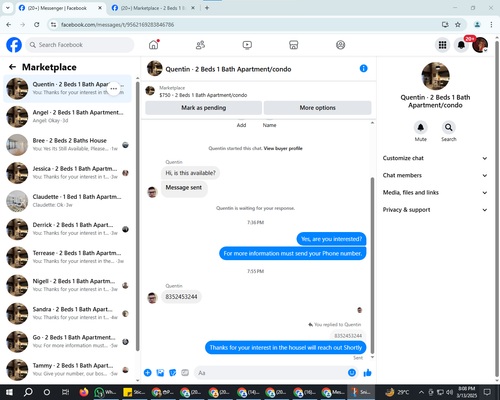The image size is (500, 400).
Task: Open a new browser tab
Action: coord(207,8)
